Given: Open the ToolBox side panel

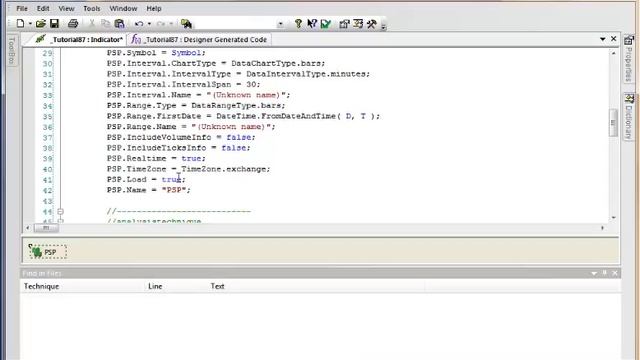Looking at the screenshot, I should [12, 50].
